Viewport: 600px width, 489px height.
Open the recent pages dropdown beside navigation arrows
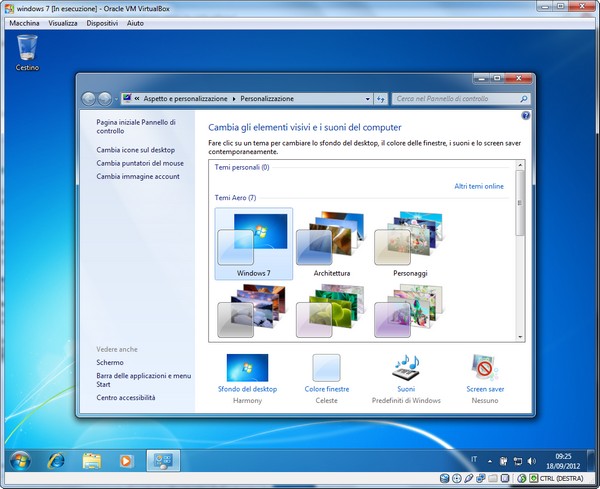116,99
